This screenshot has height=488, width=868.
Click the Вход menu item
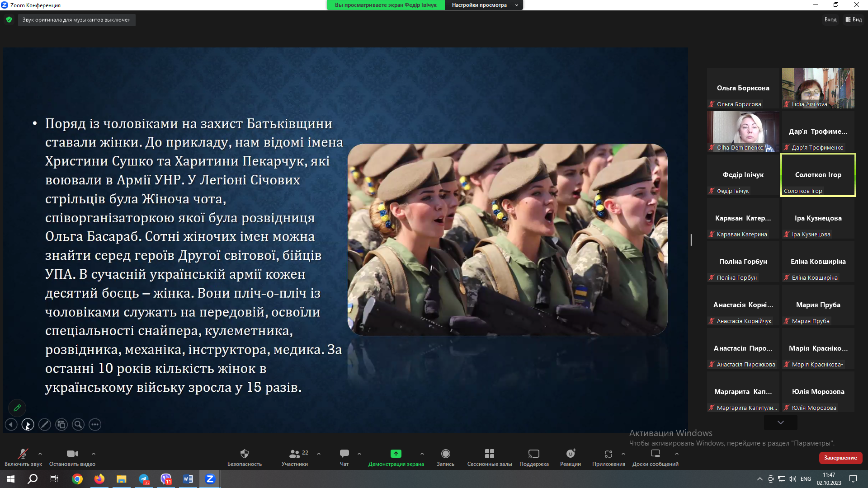(830, 19)
